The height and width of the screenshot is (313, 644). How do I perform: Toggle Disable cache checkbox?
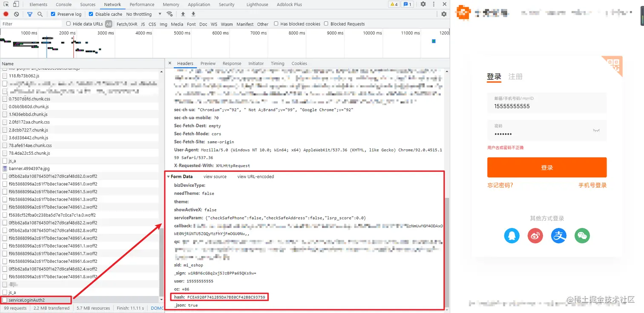pos(91,14)
